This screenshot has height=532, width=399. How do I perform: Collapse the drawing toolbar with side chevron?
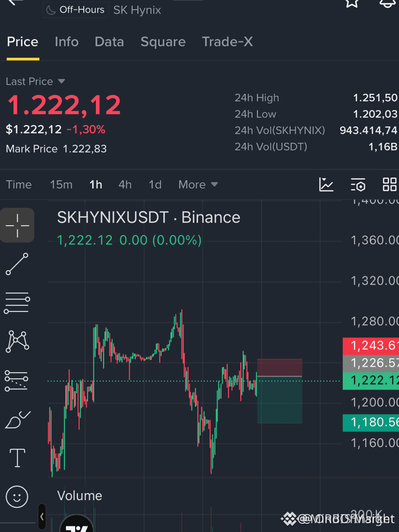[x=42, y=517]
